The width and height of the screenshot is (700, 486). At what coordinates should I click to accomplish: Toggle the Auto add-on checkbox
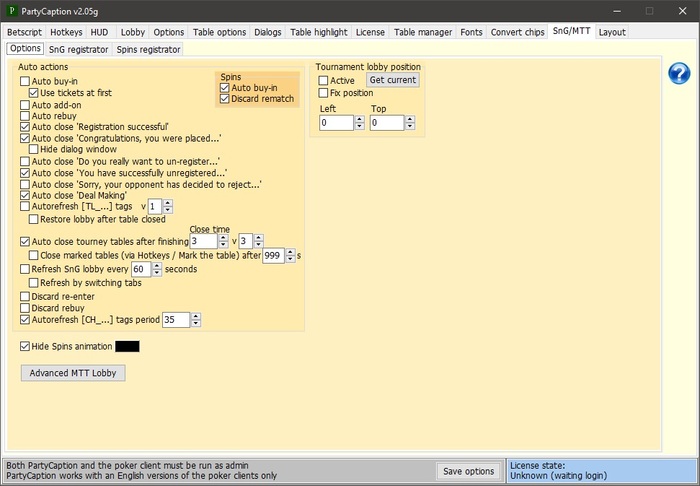(25, 105)
